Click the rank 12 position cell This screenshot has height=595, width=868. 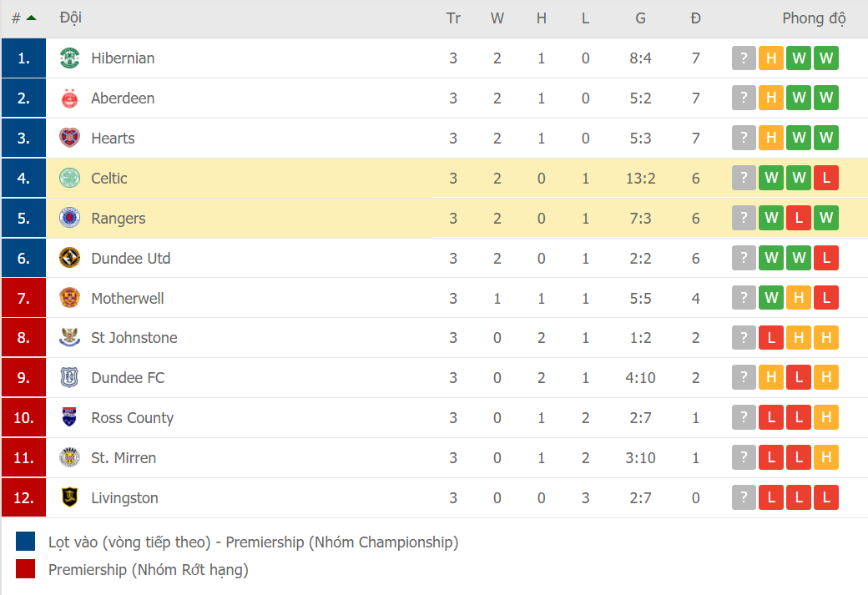(23, 498)
